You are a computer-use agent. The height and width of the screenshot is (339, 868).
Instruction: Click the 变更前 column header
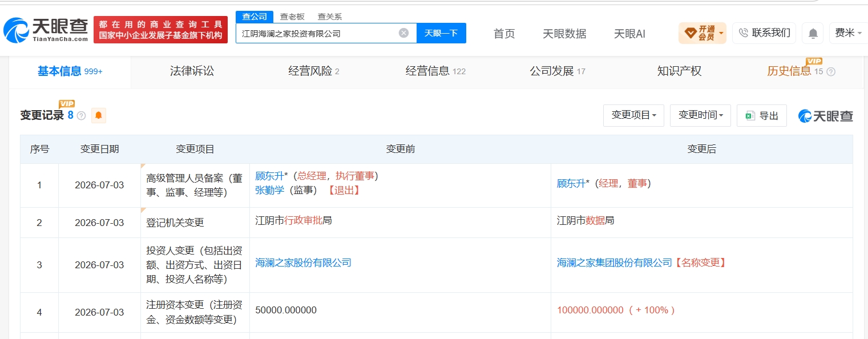coord(401,150)
